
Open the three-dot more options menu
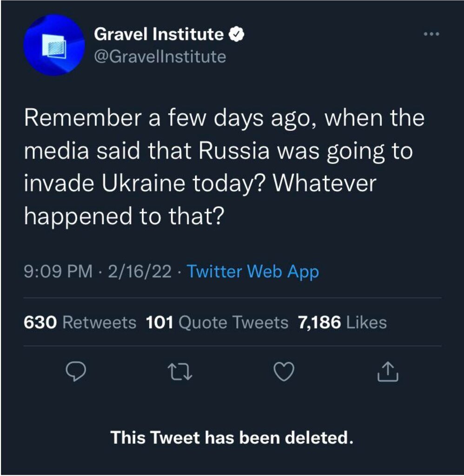point(431,34)
